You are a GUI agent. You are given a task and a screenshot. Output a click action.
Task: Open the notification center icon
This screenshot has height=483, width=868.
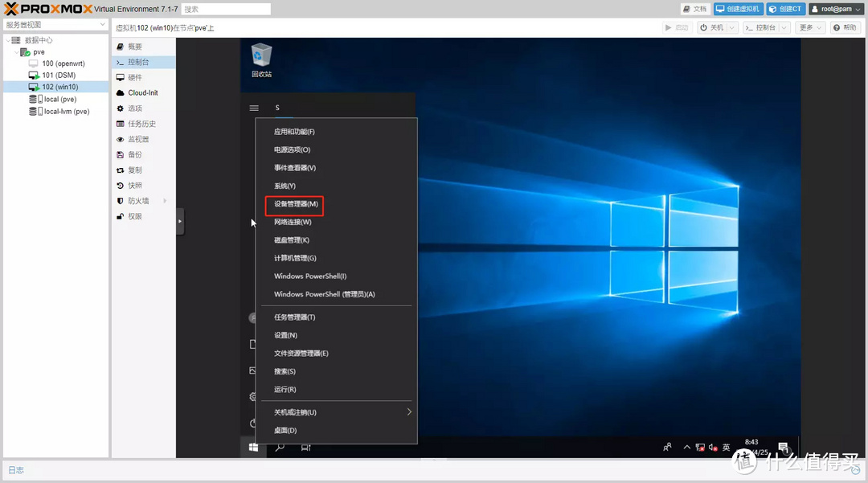[x=784, y=447]
